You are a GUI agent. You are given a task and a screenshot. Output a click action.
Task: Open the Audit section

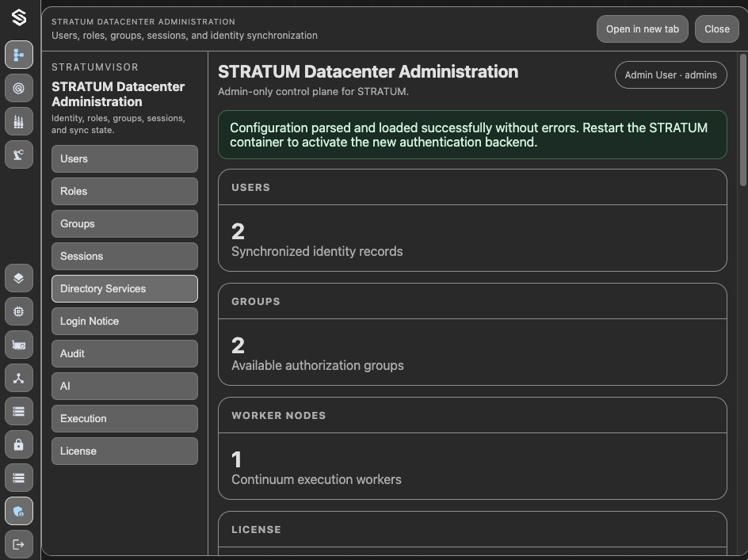coord(124,353)
